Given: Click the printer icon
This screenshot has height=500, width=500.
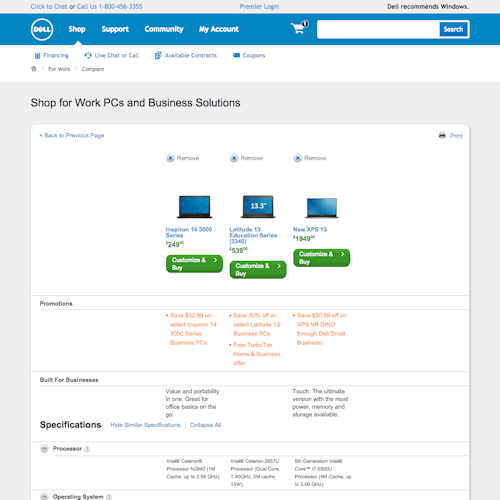Looking at the screenshot, I should point(442,135).
